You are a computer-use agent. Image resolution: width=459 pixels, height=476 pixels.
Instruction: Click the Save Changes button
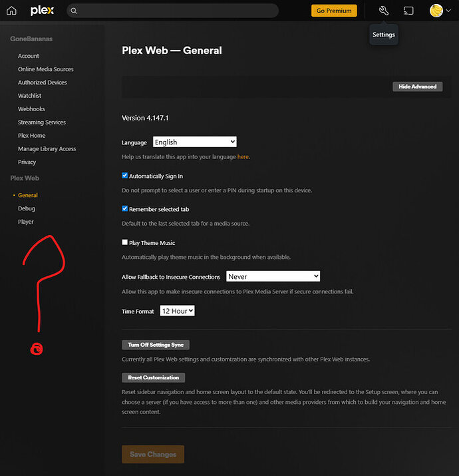pos(153,454)
